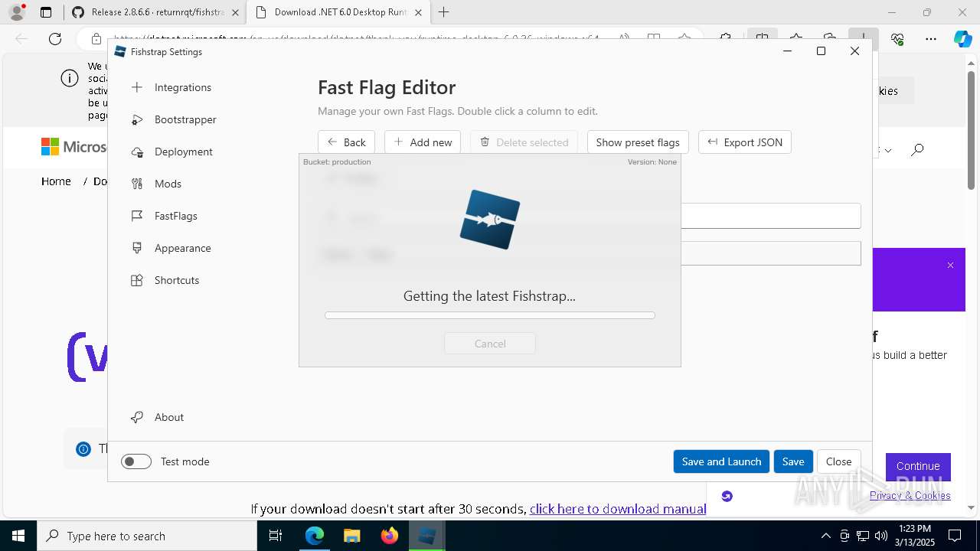The height and width of the screenshot is (551, 980).
Task: Open the Windows Start menu
Action: pyautogui.click(x=18, y=536)
